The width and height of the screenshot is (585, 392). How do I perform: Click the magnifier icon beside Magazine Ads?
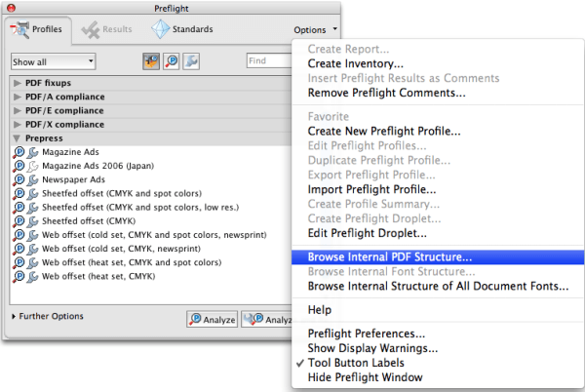click(x=19, y=152)
